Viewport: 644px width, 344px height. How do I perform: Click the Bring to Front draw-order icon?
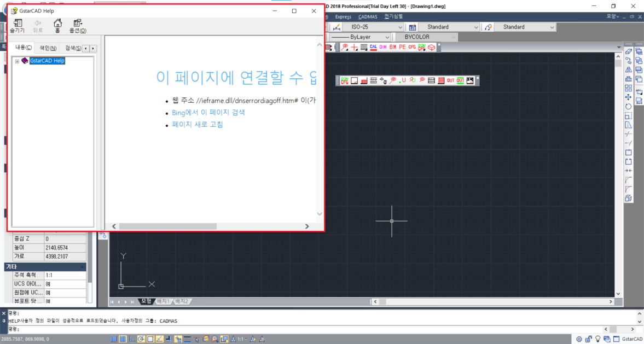tap(639, 51)
